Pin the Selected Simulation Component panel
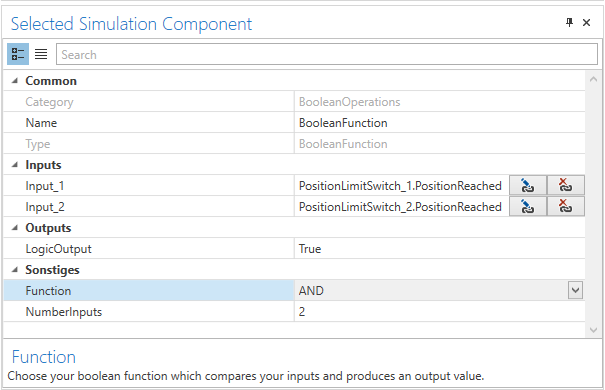The image size is (605, 390). click(569, 23)
